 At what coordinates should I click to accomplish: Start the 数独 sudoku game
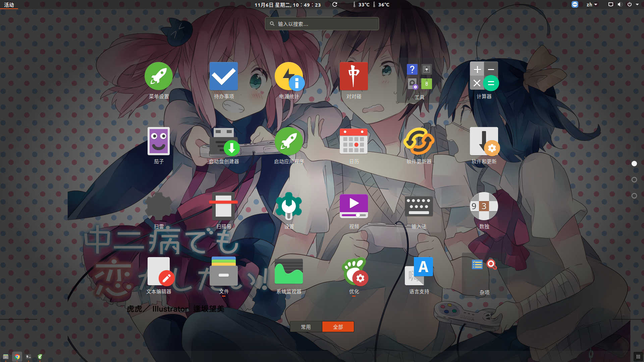(x=484, y=211)
